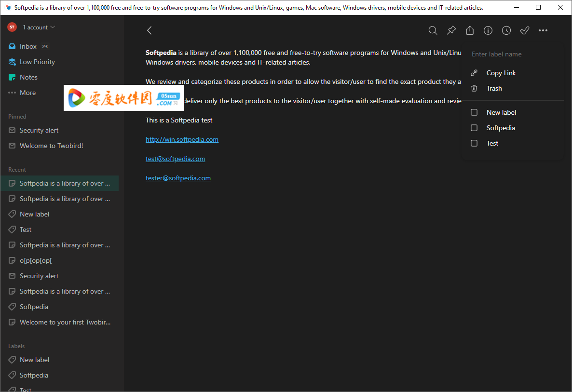The image size is (572, 392).
Task: Choose Trash in the popup menu
Action: pos(494,88)
